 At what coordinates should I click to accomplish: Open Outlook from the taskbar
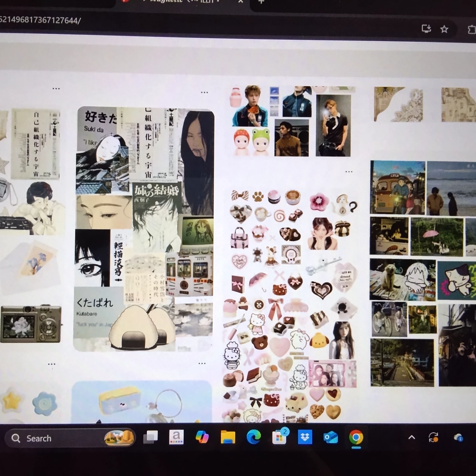pyautogui.click(x=331, y=438)
